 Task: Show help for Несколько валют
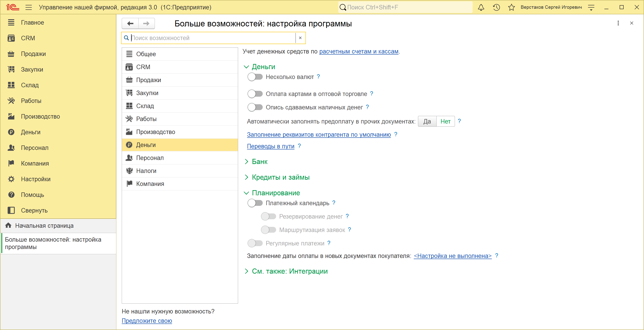point(318,77)
